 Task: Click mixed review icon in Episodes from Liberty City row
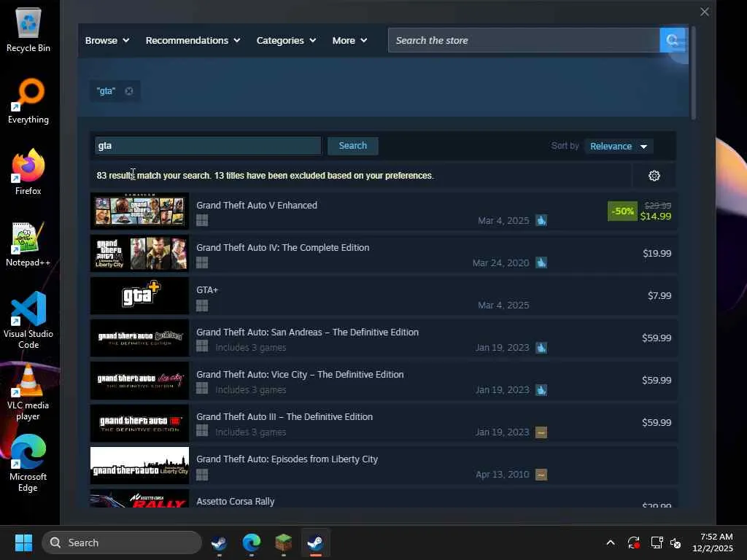[541, 474]
